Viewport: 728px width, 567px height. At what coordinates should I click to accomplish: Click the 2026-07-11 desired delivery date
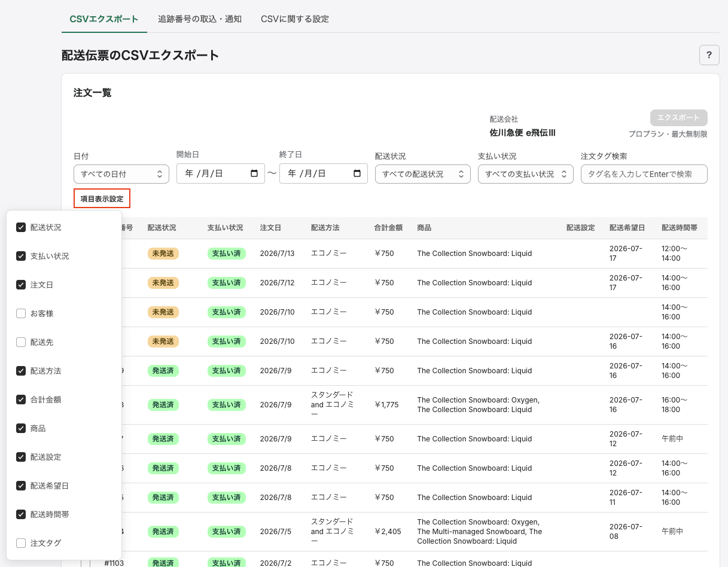click(x=626, y=498)
